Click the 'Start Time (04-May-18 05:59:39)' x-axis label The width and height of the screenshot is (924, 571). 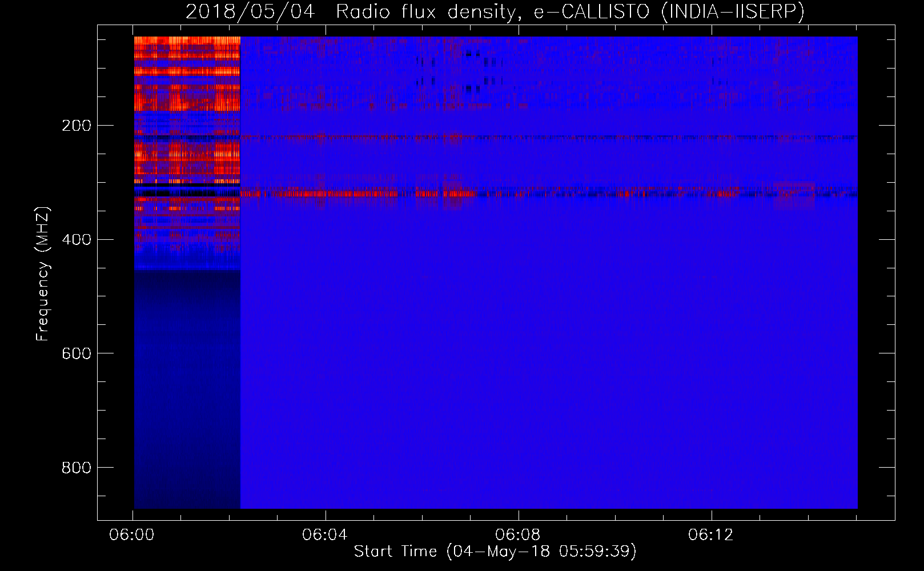495,552
